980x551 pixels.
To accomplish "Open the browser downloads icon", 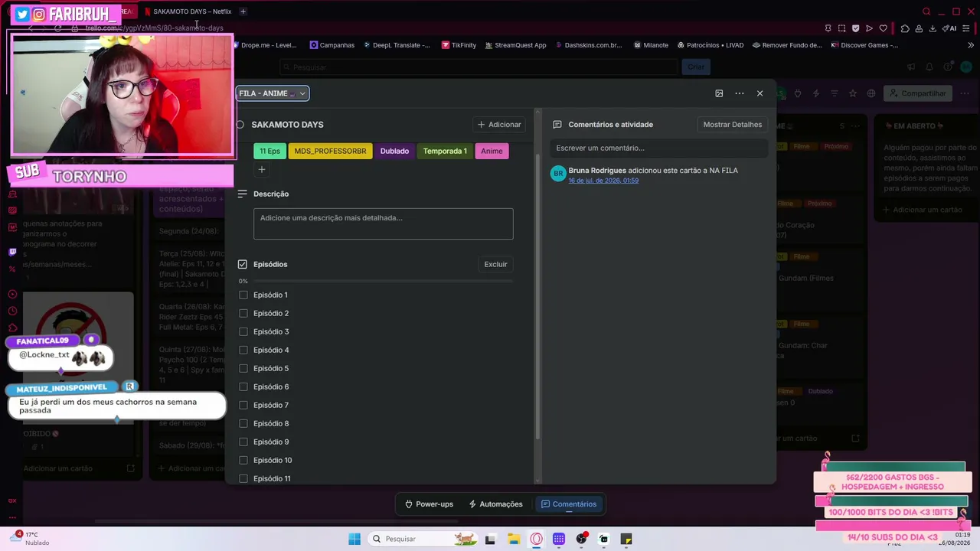I will tap(933, 28).
